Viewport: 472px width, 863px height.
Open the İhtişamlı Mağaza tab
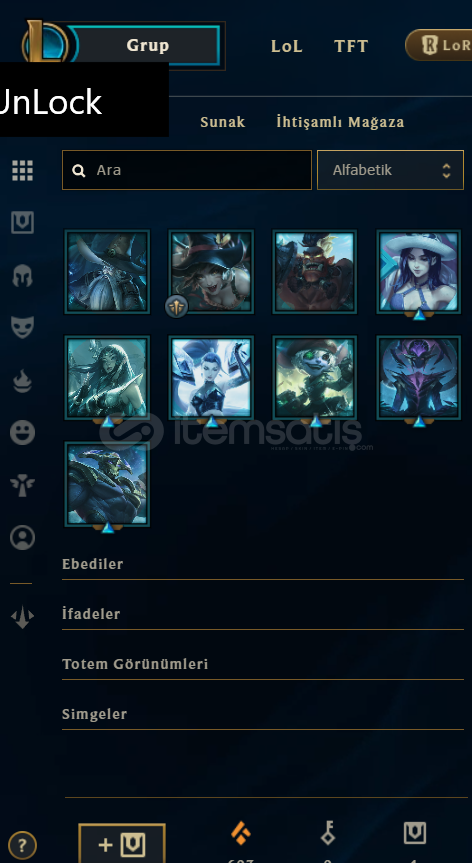click(341, 122)
